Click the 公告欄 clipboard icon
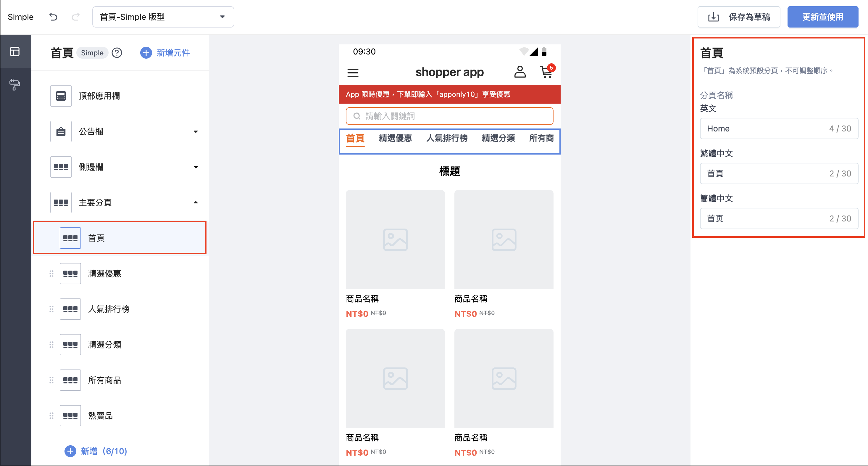Image resolution: width=868 pixels, height=466 pixels. pos(61,131)
